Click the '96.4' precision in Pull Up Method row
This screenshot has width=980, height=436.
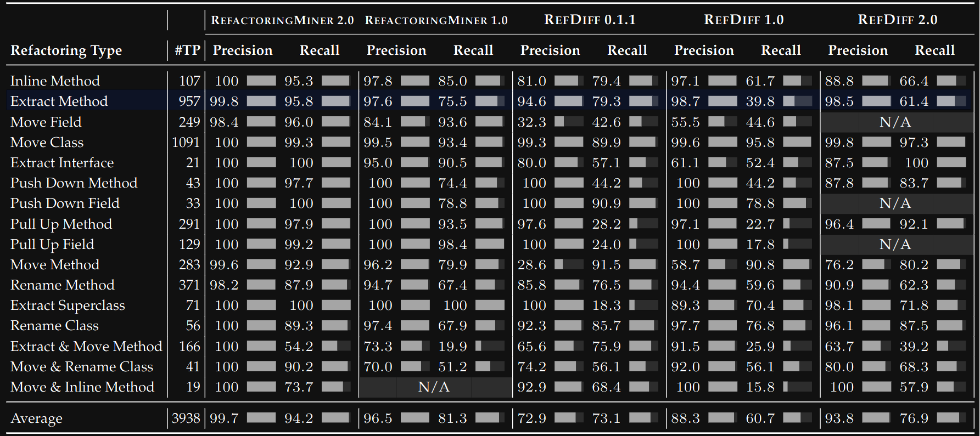pos(839,224)
